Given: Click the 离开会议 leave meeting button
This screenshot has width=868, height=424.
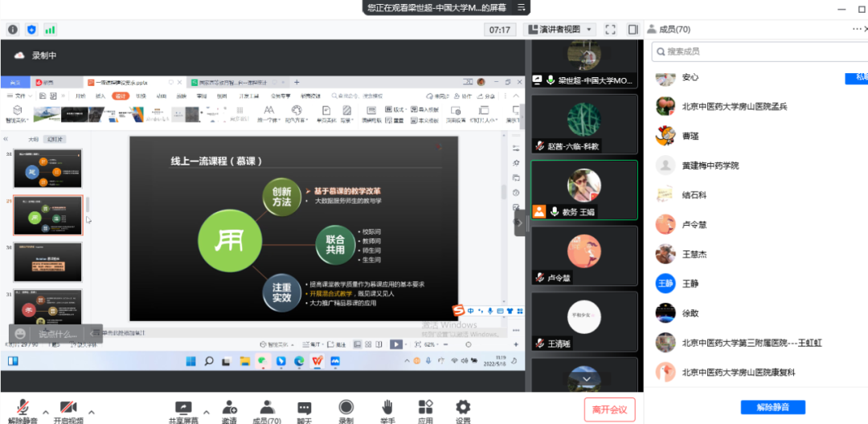Looking at the screenshot, I should tap(609, 409).
